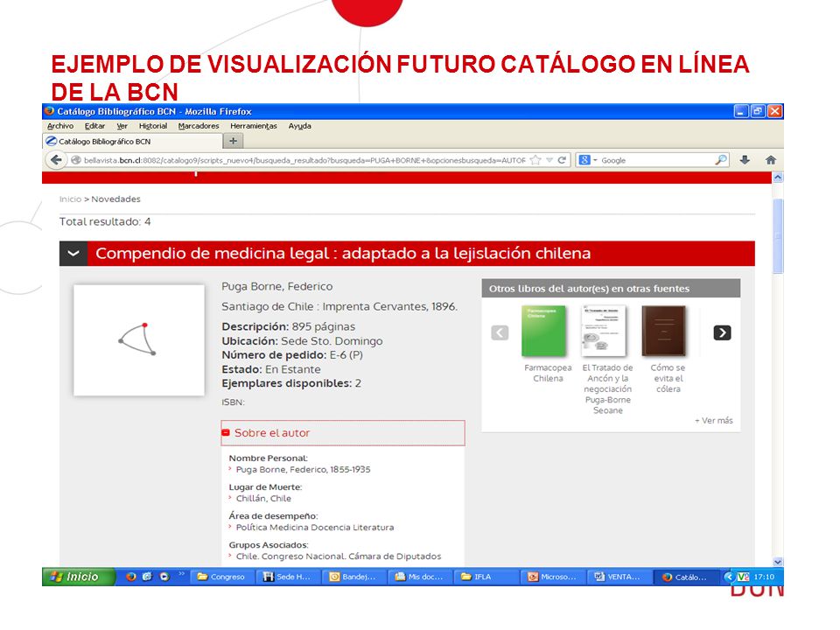Launch Internet Explorer from quick launch
Viewport: 840px width, 630px height.
click(x=147, y=577)
